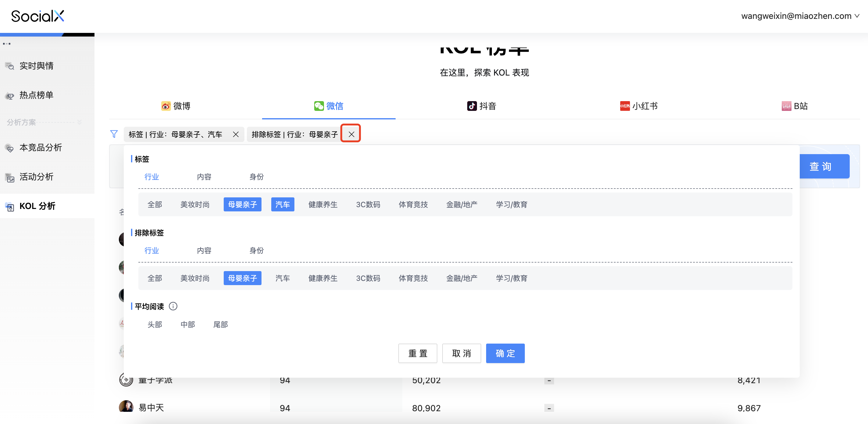Select 内容 tab under 排除标签
This screenshot has height=424, width=868.
coord(204,250)
